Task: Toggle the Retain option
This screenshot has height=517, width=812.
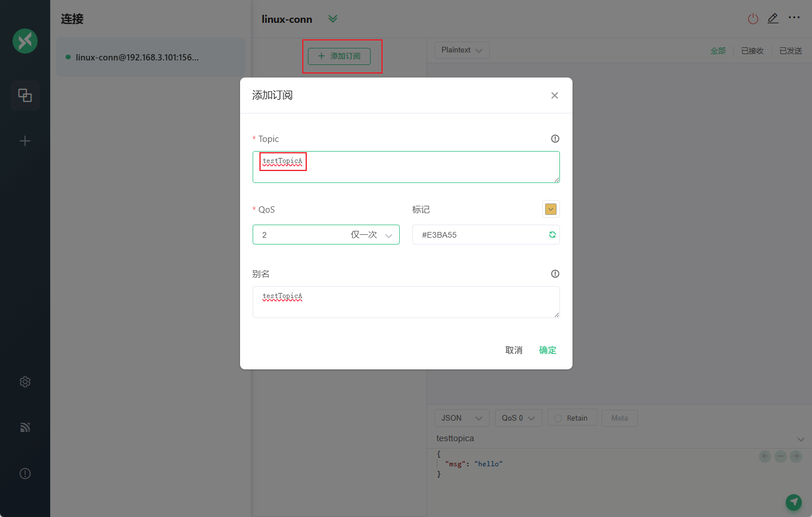Action: pyautogui.click(x=572, y=418)
